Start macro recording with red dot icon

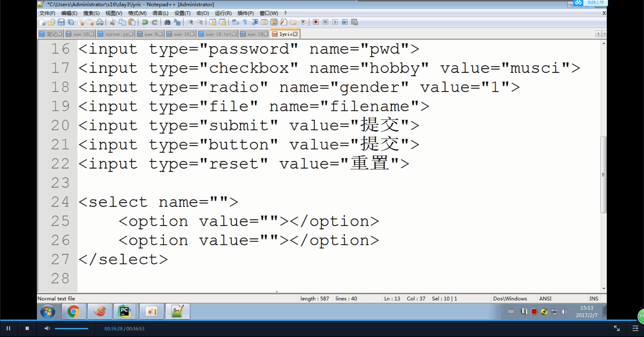click(x=316, y=22)
